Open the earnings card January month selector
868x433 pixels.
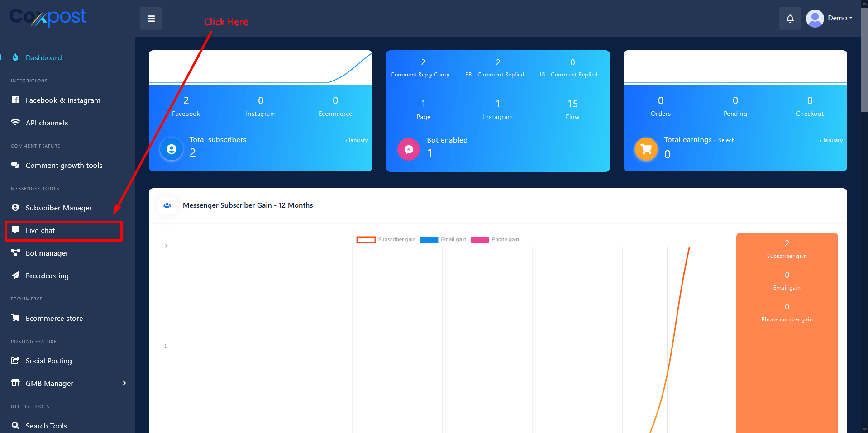[831, 140]
